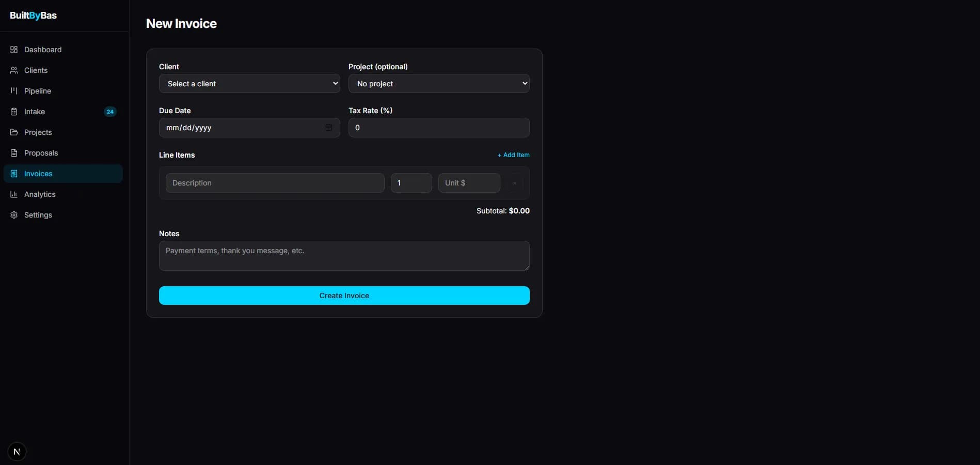Click the Unit $ price field
This screenshot has width=980, height=465.
click(x=469, y=183)
